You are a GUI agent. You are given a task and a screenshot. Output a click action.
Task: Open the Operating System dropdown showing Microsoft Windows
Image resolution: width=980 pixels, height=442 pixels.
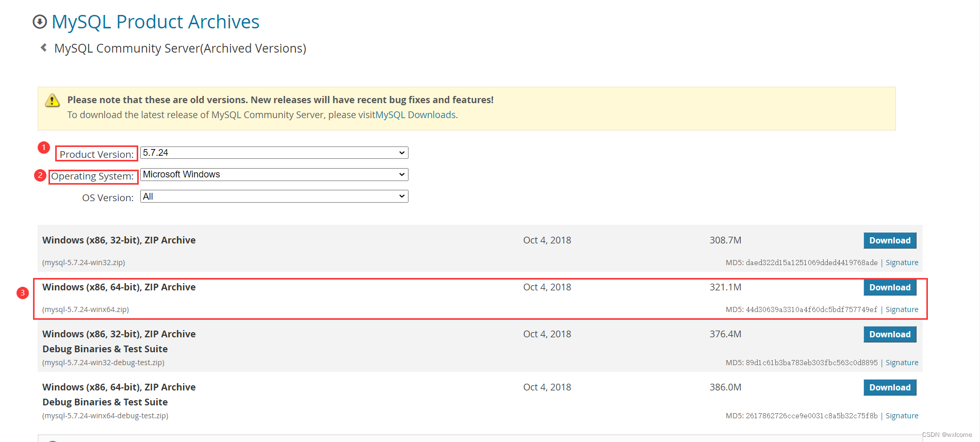coord(274,174)
